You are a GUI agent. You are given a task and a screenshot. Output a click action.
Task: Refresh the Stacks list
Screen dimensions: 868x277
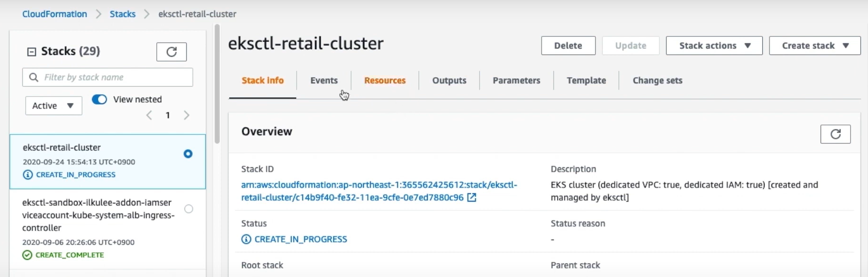[x=172, y=52]
